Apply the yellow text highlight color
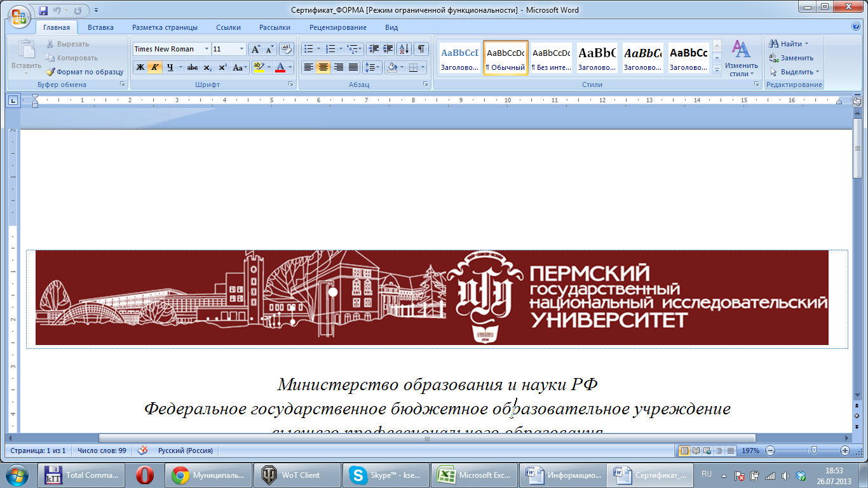 point(258,67)
